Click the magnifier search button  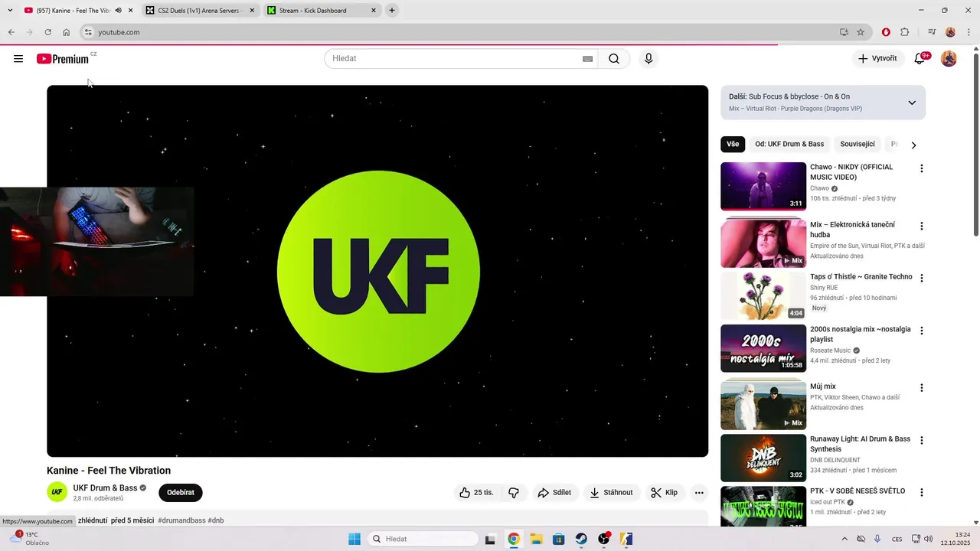[614, 59]
